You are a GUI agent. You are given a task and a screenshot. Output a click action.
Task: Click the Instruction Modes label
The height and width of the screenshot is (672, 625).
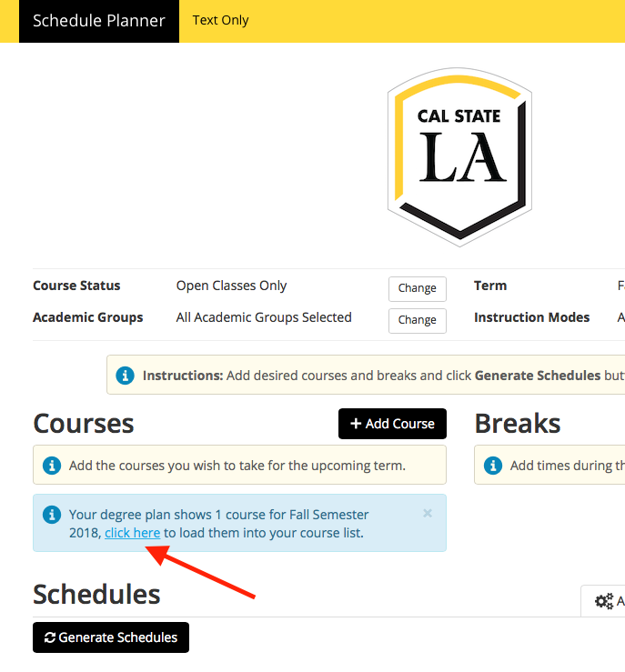pyautogui.click(x=532, y=317)
